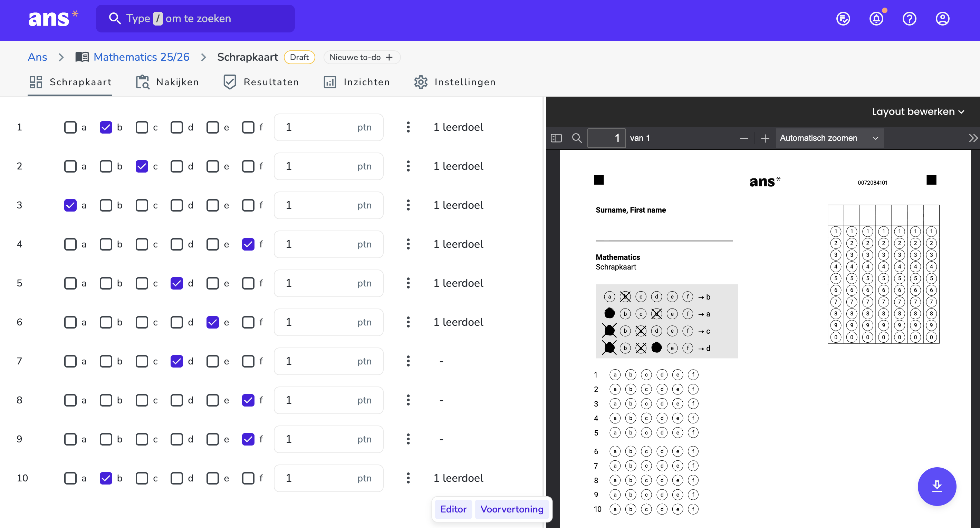Open three-dot menu for question 2
Viewport: 980px width, 528px height.
coord(408,166)
